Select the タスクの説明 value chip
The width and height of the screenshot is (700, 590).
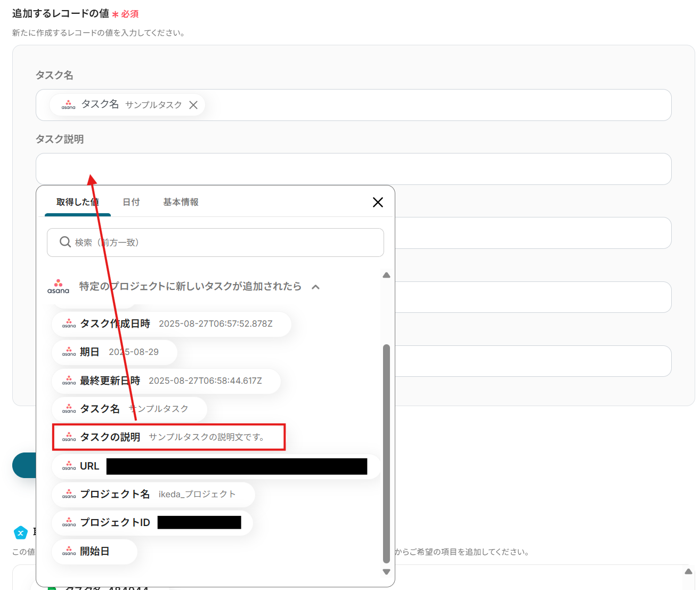169,437
